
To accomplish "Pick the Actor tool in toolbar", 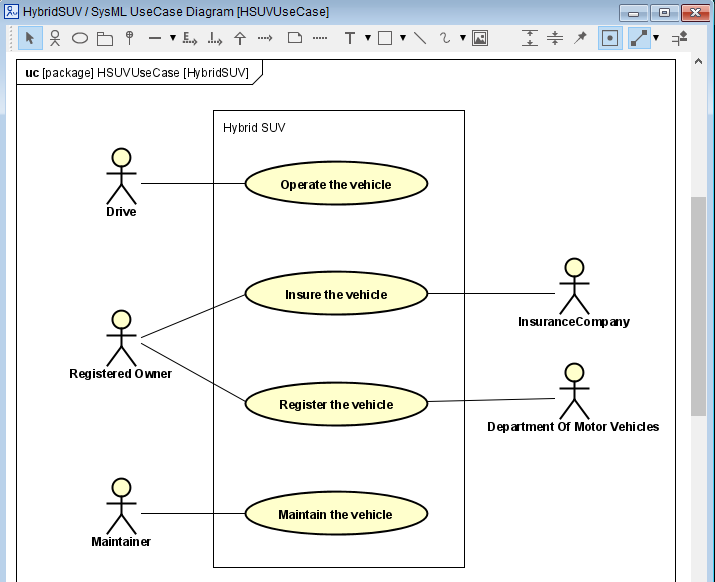I will click(55, 38).
